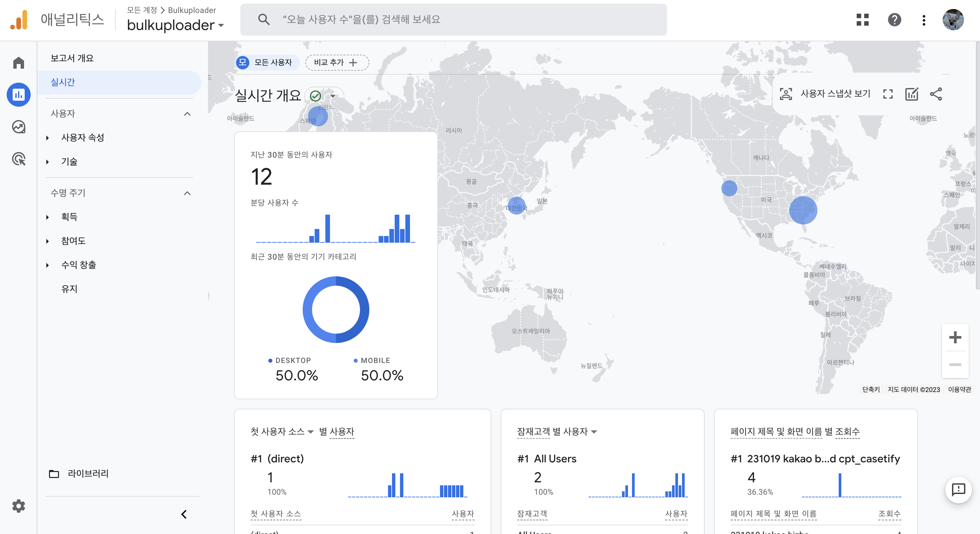Click the user bubble over 스웨덴
This screenshot has width=980, height=534.
click(x=318, y=116)
